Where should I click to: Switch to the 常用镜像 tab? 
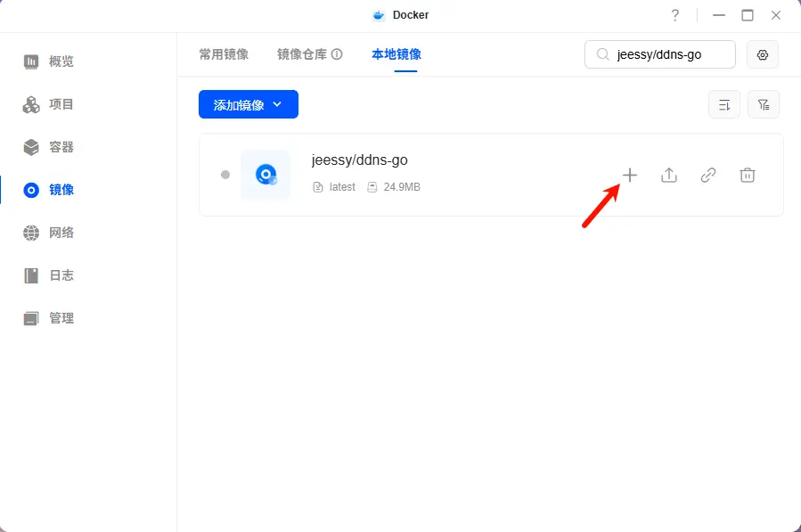(x=224, y=54)
